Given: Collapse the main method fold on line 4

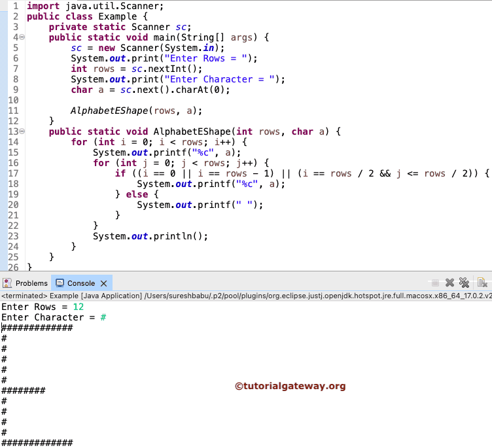Looking at the screenshot, I should [22, 37].
